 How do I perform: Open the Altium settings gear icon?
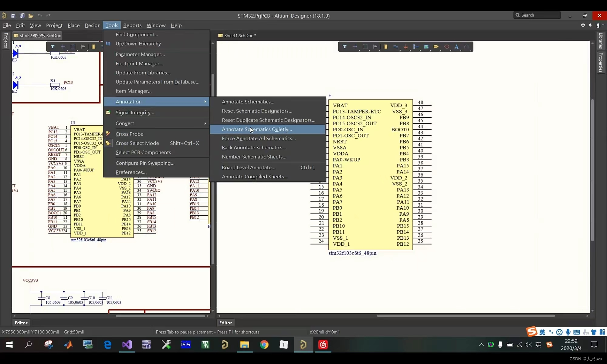pos(583,25)
